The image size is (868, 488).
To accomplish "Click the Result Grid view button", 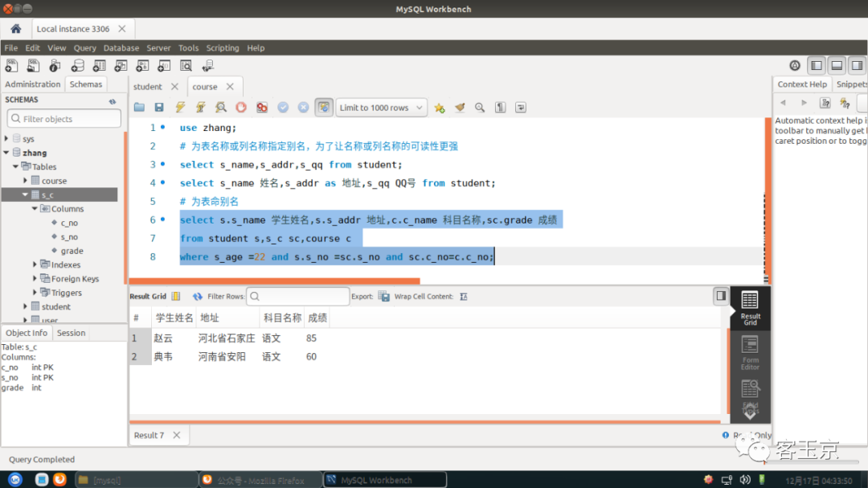I will (750, 309).
